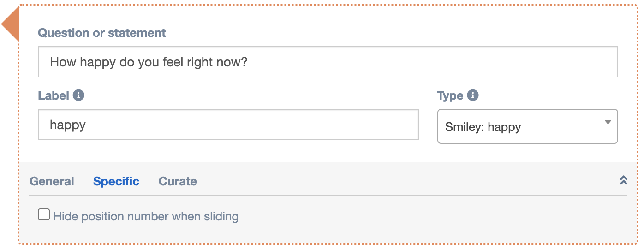Click the orange triangle marker on left edge
644x249 pixels.
tap(10, 24)
